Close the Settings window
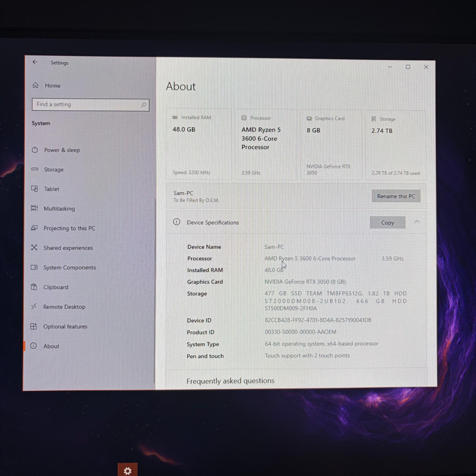 tap(426, 67)
